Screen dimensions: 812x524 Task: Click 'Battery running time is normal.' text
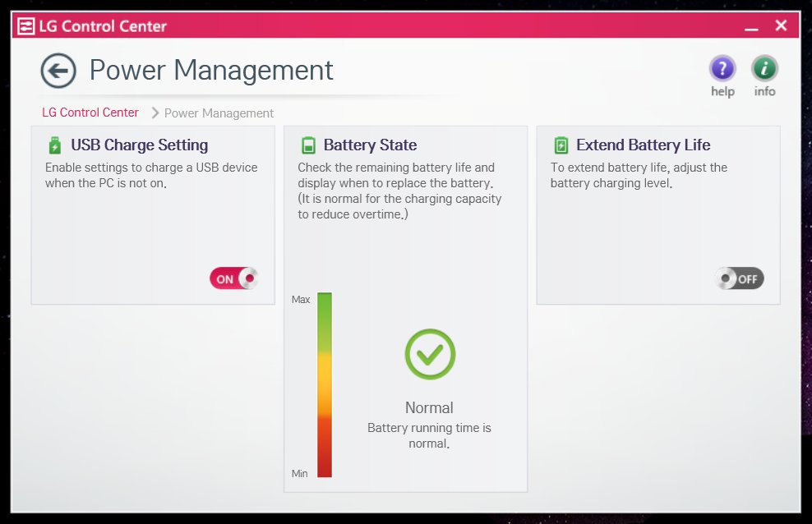(x=429, y=435)
